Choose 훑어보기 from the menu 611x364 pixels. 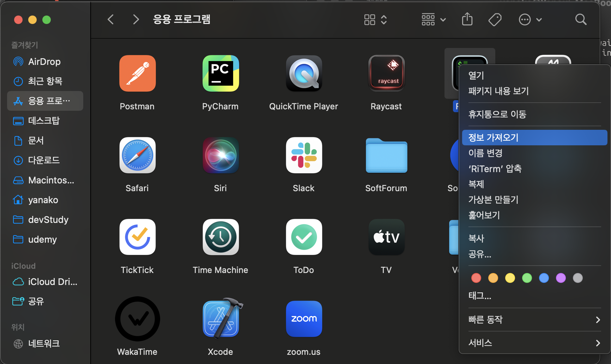tap(534, 215)
